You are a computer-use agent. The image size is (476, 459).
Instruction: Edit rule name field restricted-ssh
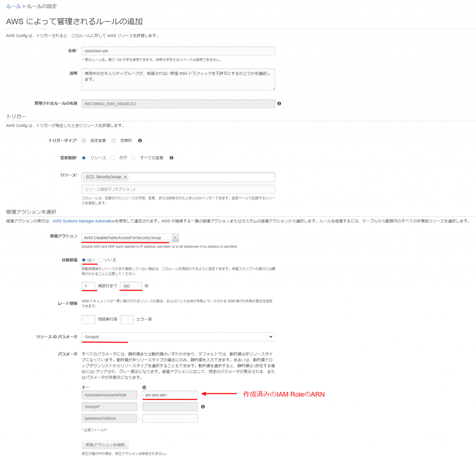(x=178, y=51)
